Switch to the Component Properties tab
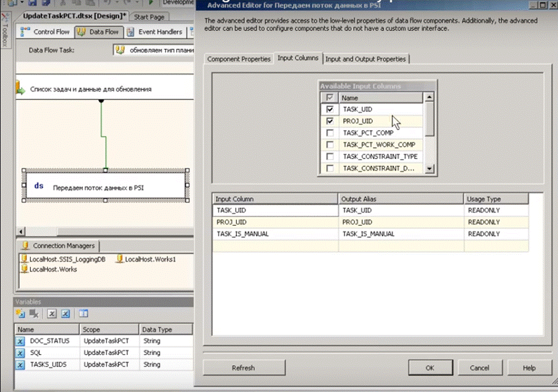 click(x=239, y=59)
